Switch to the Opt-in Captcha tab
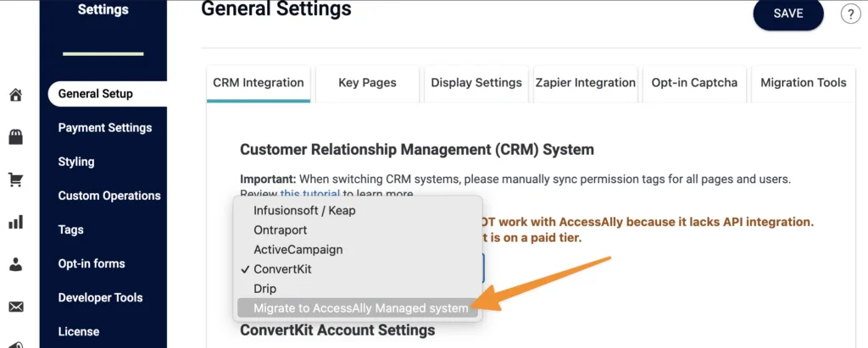This screenshot has width=868, height=348. pos(694,84)
